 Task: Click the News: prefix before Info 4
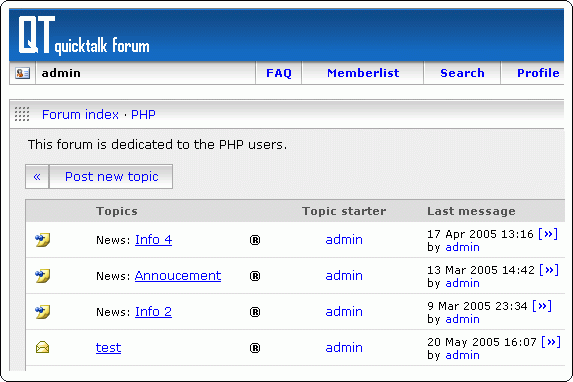coord(113,240)
